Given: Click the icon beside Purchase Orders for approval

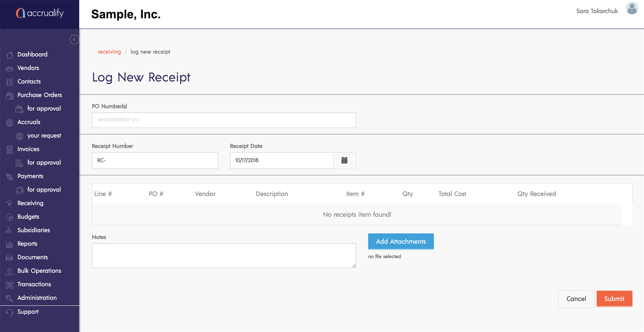Looking at the screenshot, I should pyautogui.click(x=19, y=109).
